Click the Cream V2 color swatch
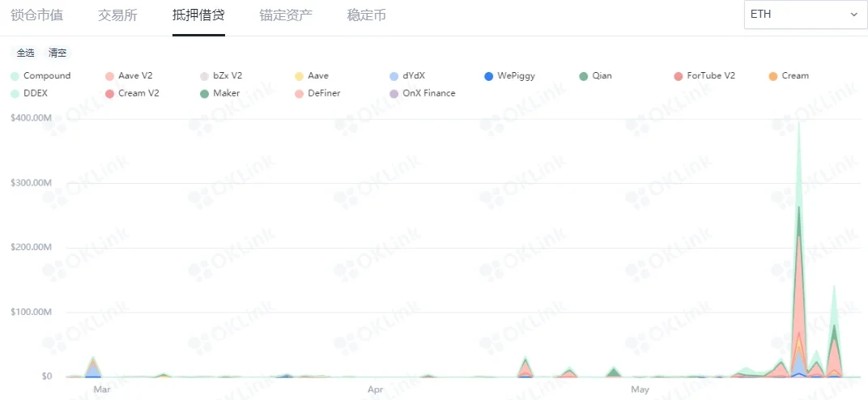This screenshot has width=868, height=400. [x=110, y=93]
